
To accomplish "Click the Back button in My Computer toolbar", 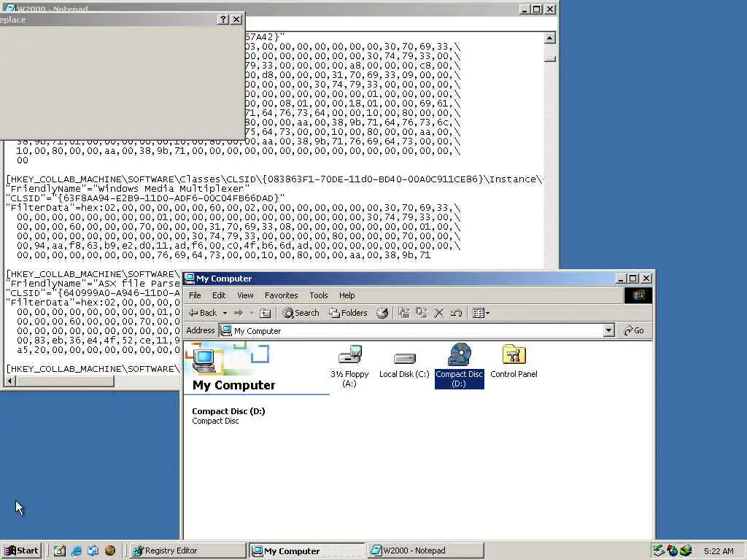I will click(203, 313).
